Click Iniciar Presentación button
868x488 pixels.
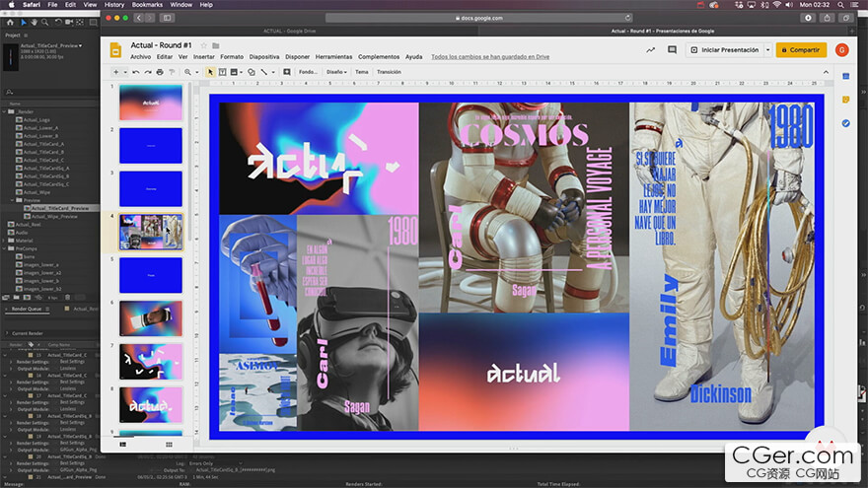coord(725,50)
